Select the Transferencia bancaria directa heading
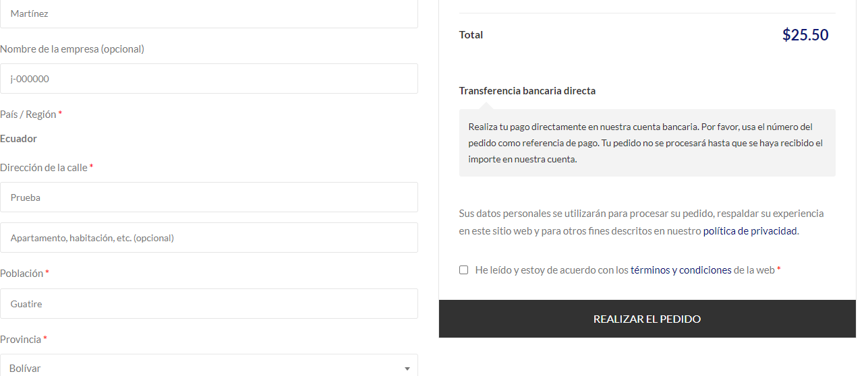This screenshot has height=376, width=868. point(527,91)
